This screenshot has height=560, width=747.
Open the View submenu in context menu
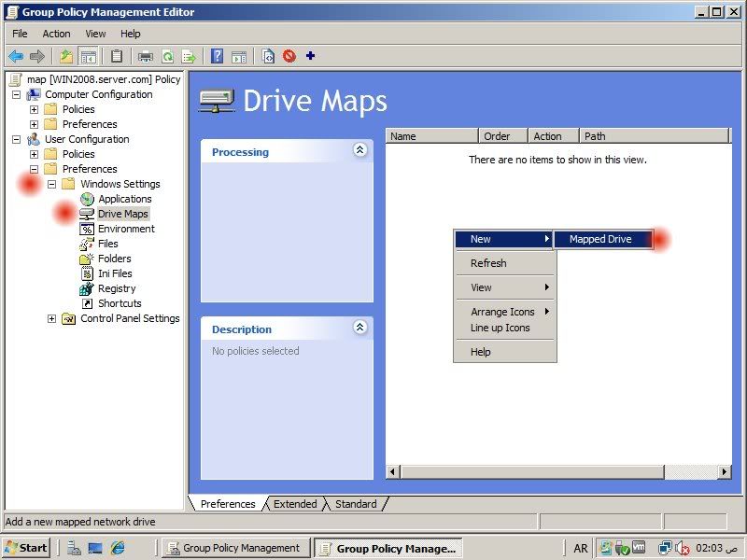click(x=505, y=287)
